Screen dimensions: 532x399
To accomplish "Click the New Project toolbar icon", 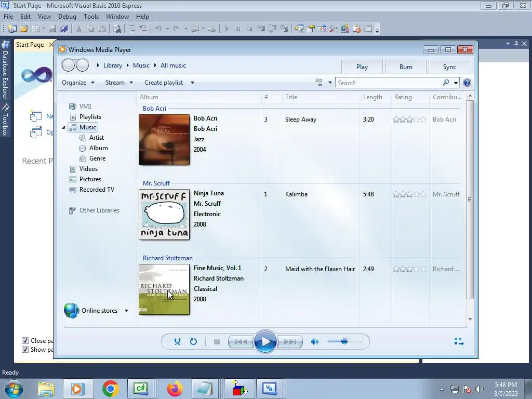I will pyautogui.click(x=12, y=29).
